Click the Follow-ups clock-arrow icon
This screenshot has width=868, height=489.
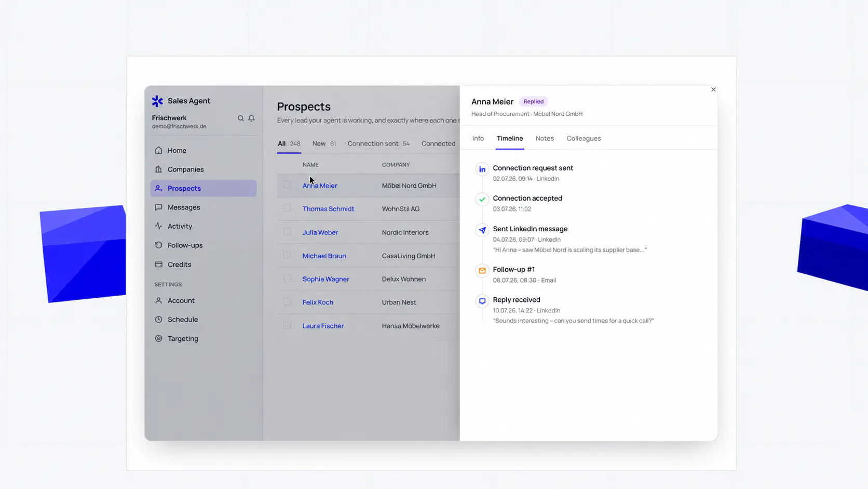click(159, 245)
